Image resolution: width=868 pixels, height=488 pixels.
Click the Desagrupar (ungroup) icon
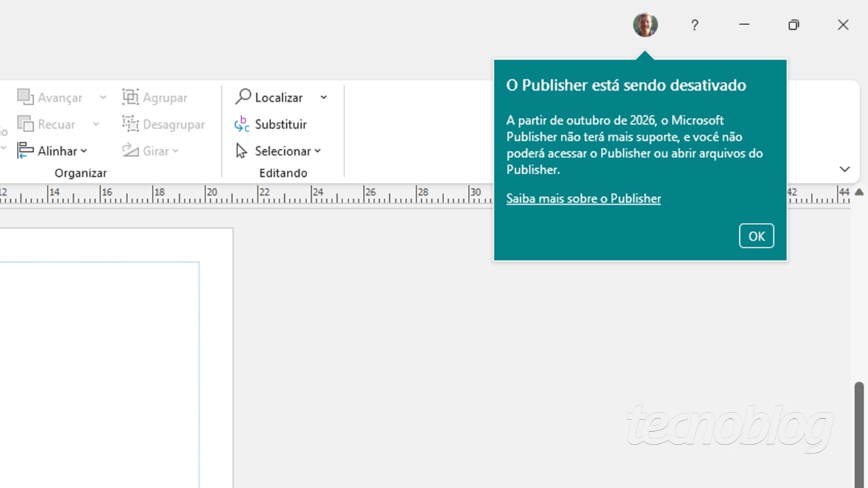(x=130, y=125)
